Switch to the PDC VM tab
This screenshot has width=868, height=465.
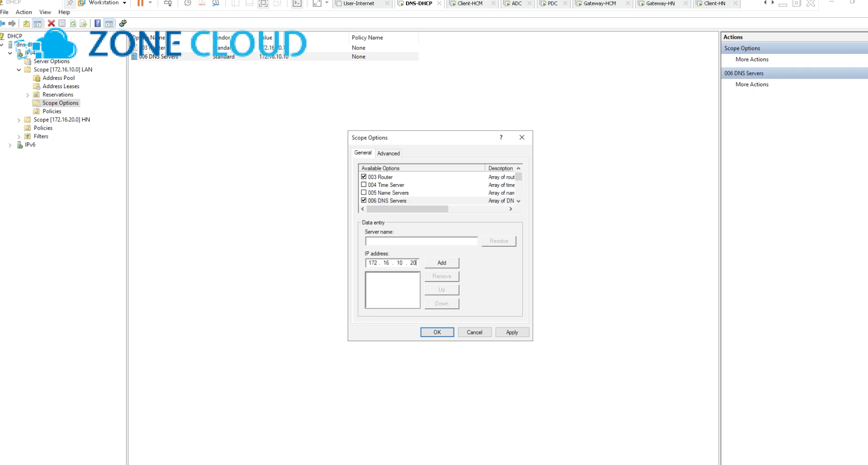[552, 3]
